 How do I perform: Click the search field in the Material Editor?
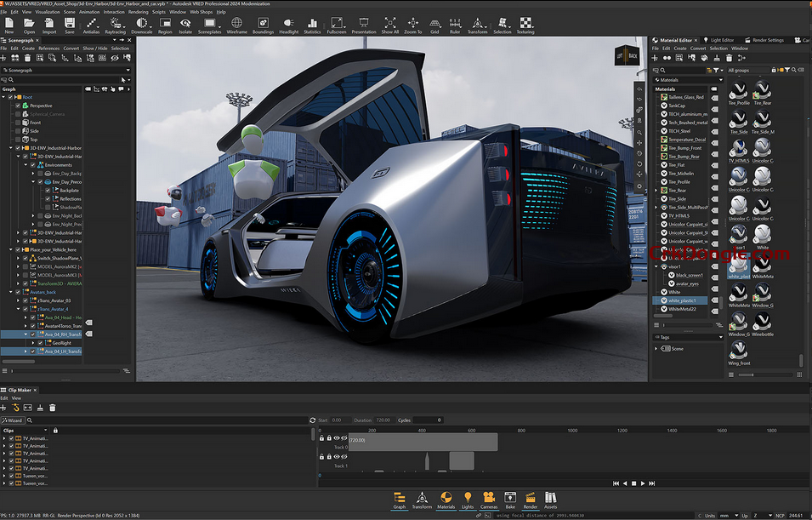tap(681, 70)
